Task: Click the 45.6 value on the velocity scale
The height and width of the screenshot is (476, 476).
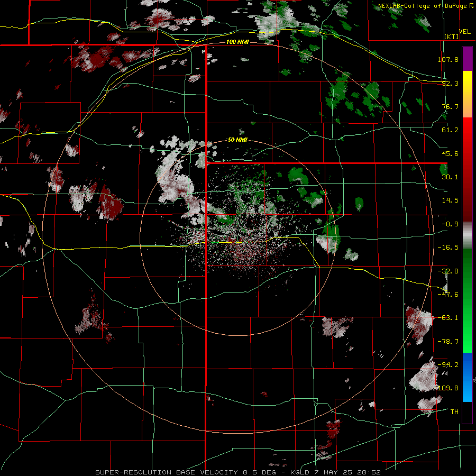Action: 450,153
